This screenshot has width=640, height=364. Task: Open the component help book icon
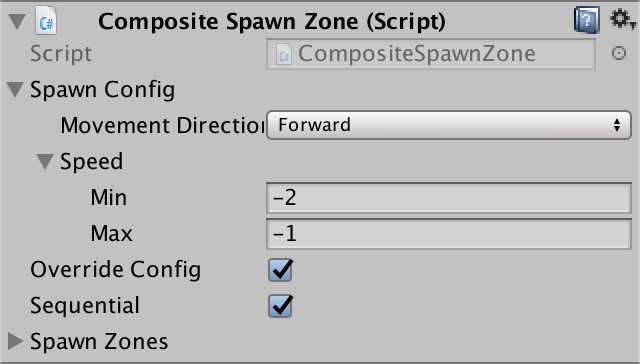tap(587, 20)
